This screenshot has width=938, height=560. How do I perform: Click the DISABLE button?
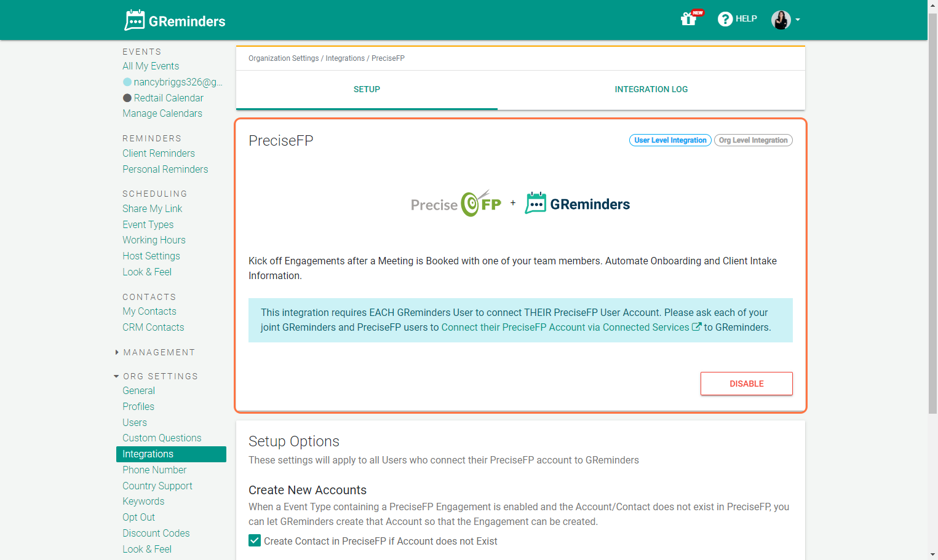click(746, 383)
